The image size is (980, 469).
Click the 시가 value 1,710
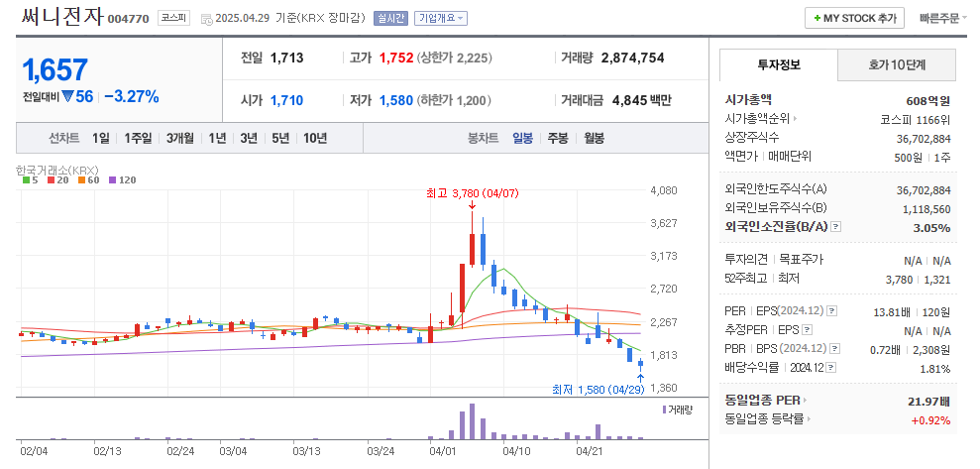point(287,100)
